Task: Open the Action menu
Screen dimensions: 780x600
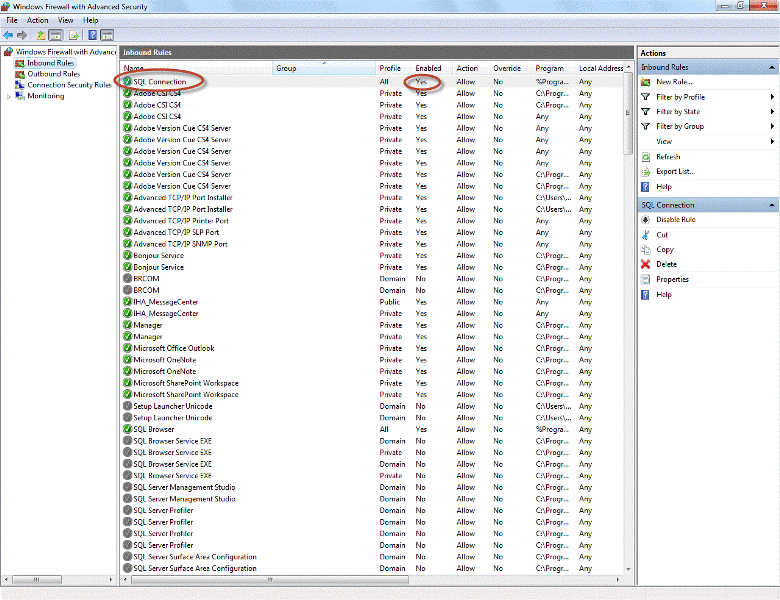Action: point(38,20)
